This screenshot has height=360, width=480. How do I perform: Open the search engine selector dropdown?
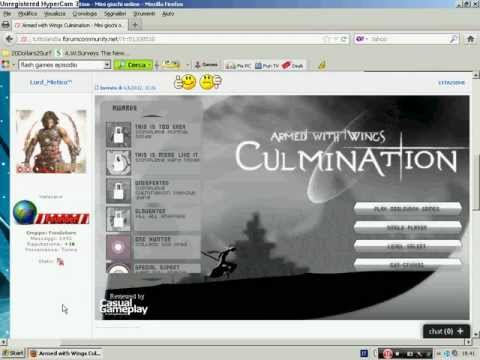(x=362, y=39)
